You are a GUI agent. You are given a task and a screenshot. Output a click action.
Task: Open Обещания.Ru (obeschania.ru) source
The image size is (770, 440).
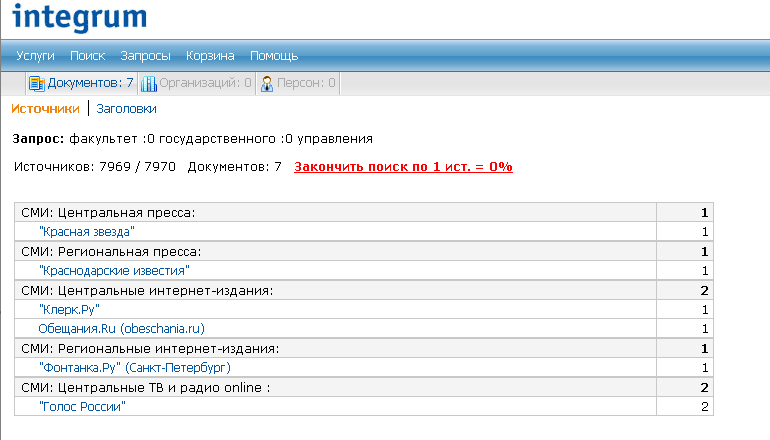tap(121, 329)
